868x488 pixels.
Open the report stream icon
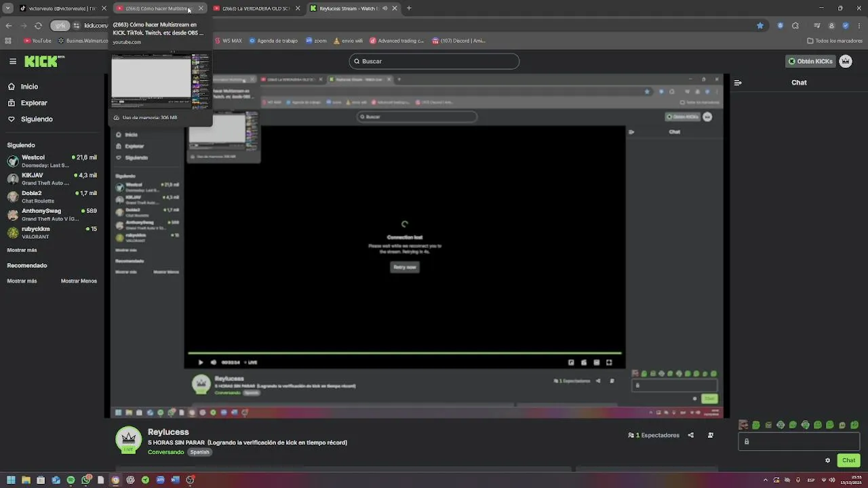click(x=711, y=435)
